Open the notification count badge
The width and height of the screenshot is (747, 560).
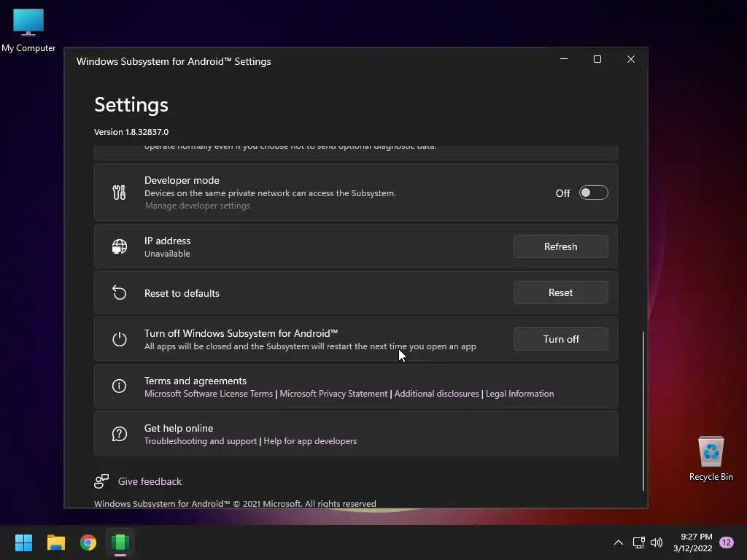coord(727,542)
